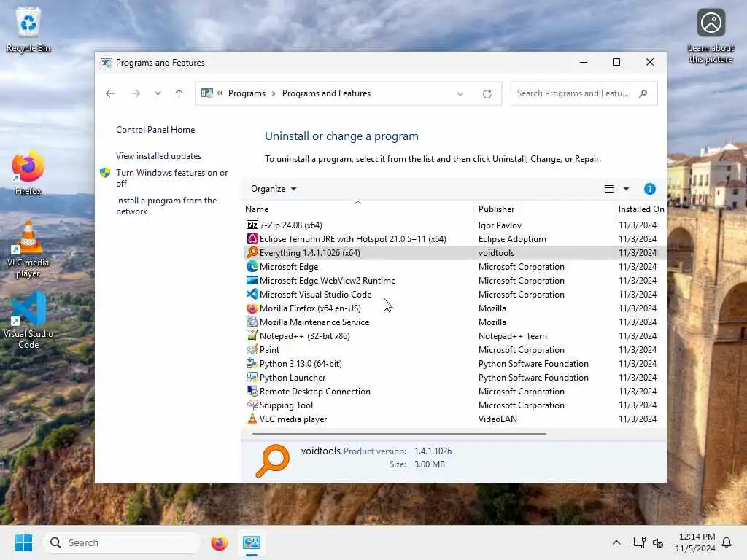Change view with the list view icon

pos(609,189)
